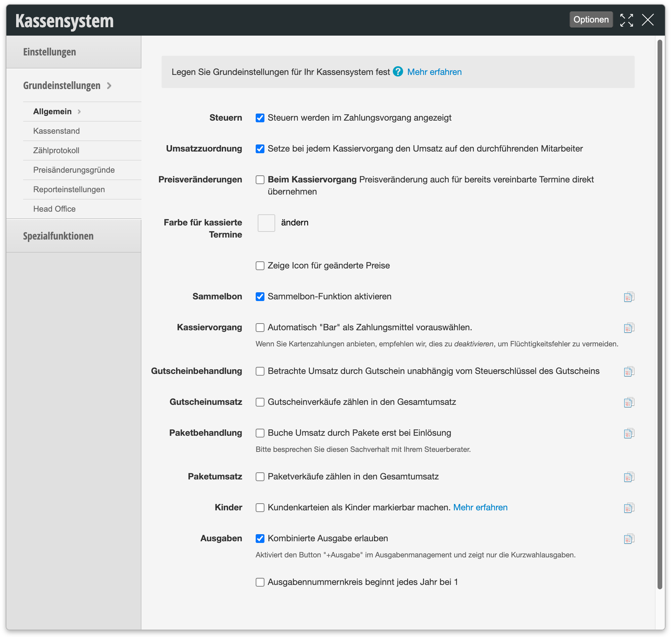Toggle fullscreen with the expand arrows icon

(626, 20)
